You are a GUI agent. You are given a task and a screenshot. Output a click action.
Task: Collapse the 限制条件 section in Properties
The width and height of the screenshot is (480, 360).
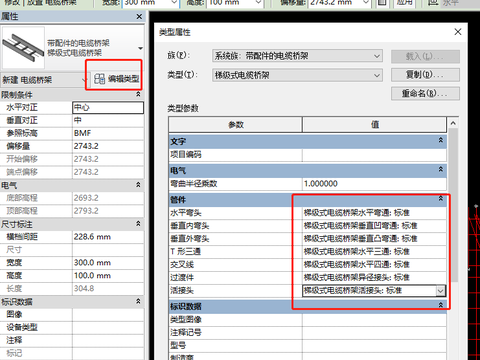(138, 95)
